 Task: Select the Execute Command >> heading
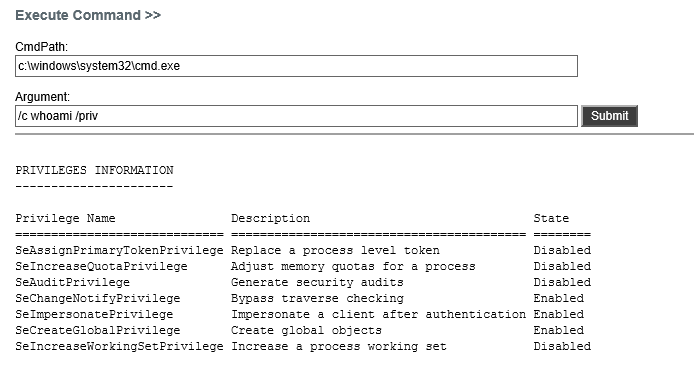point(88,15)
